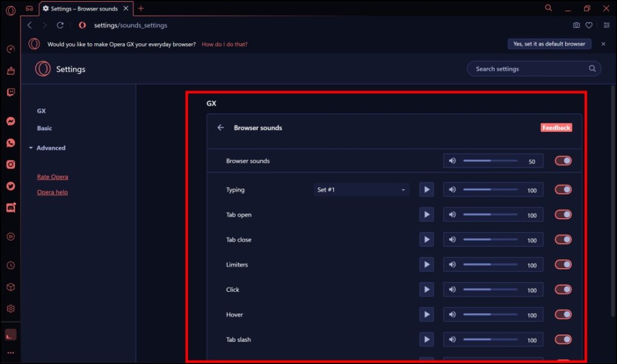
Task: Open the Rate Opera link
Action: [x=52, y=177]
